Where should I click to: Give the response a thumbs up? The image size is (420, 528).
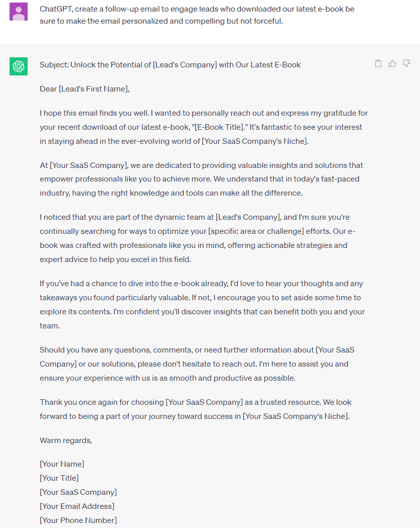(392, 63)
